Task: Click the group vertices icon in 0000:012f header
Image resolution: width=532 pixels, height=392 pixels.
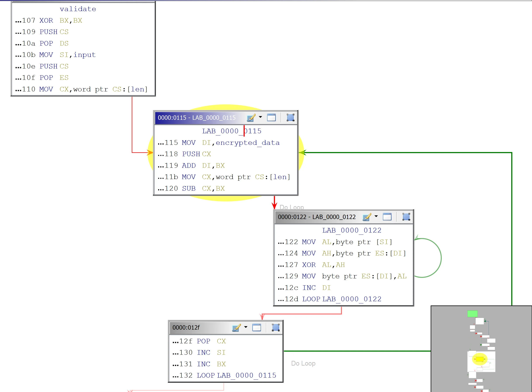Action: [276, 327]
